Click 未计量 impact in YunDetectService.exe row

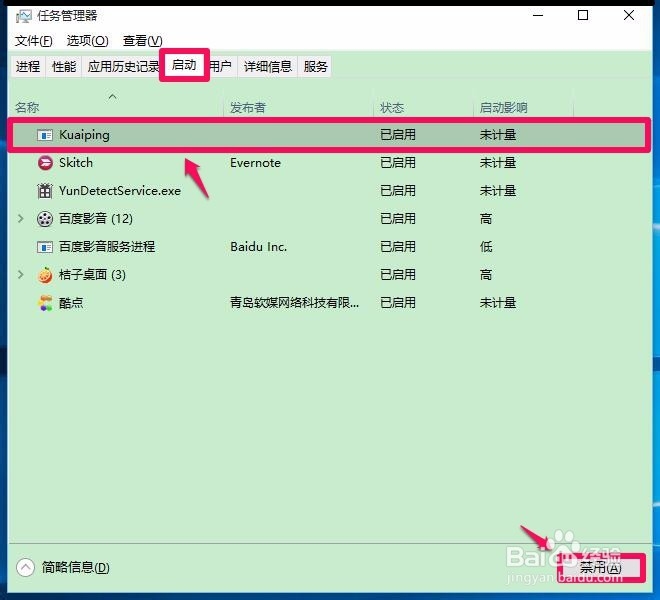coord(498,191)
